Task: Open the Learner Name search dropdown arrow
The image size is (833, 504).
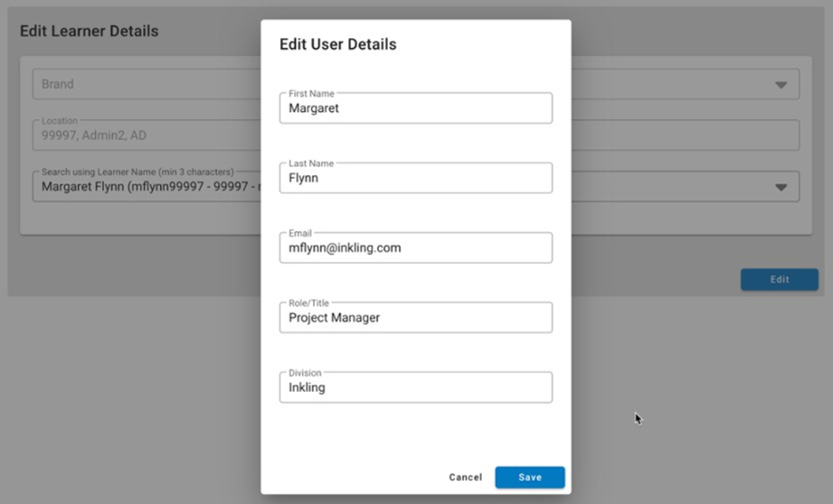Action: 780,187
